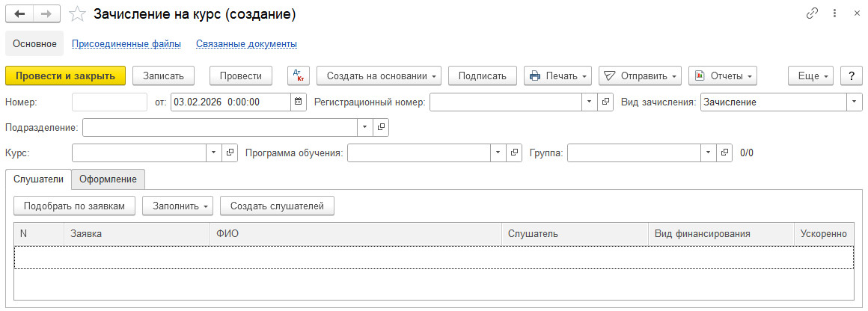Click into the Номер input field
The width and height of the screenshot is (868, 311).
point(109,102)
